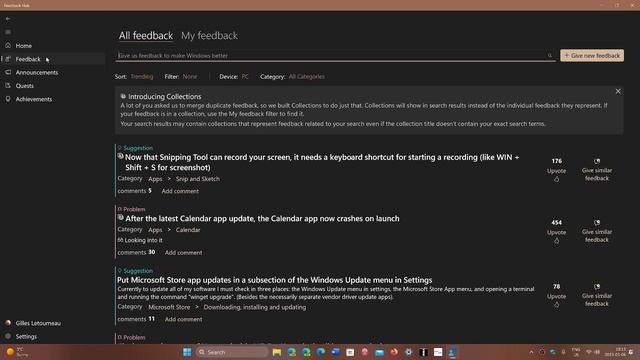Open the Windows Start menu
This screenshot has height=360, width=640.
[x=187, y=352]
